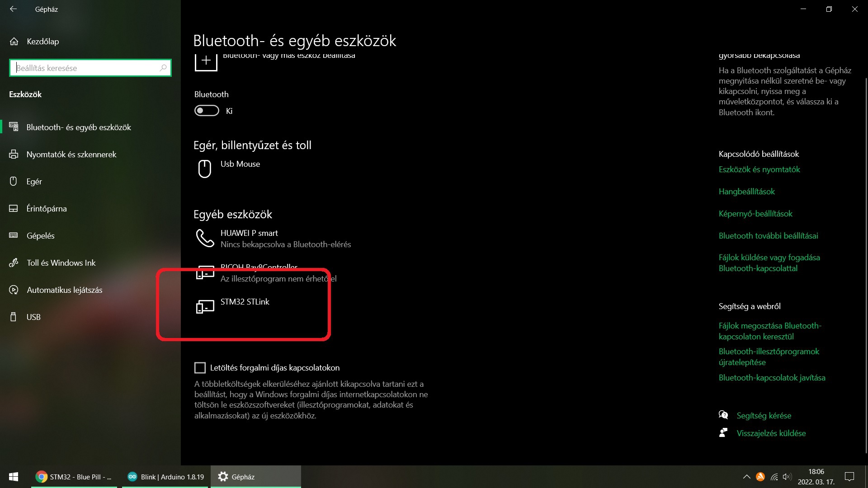Viewport: 868px width, 488px height.
Task: Select the STM32 STLink device icon
Action: 205,307
